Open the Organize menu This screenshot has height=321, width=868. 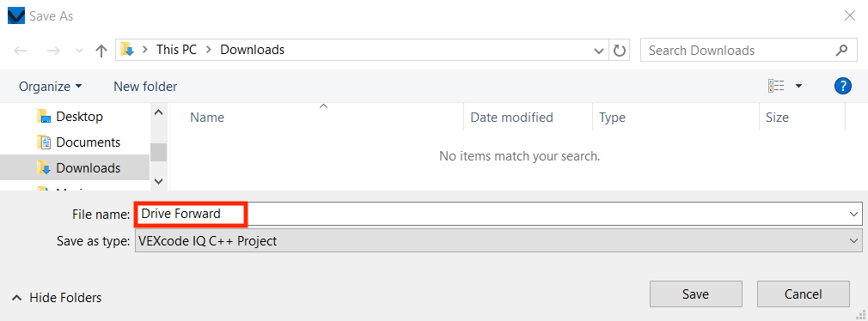point(51,86)
